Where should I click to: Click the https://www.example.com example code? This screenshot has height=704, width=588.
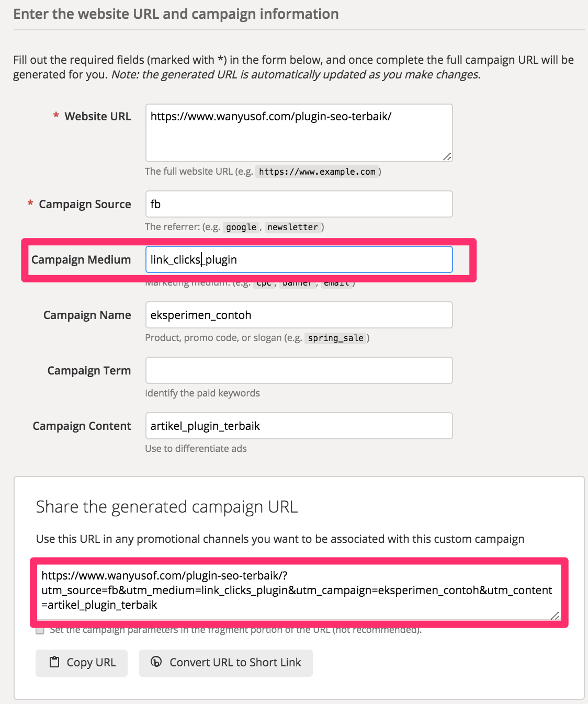click(317, 172)
